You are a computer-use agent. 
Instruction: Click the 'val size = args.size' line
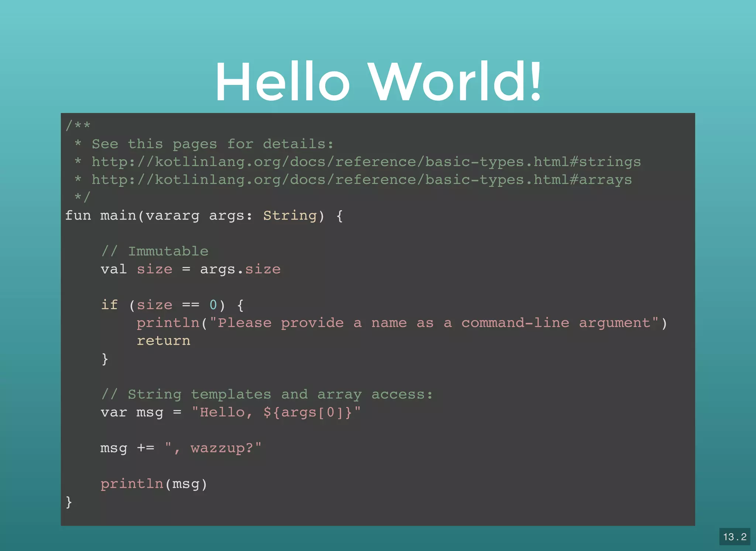tap(190, 270)
